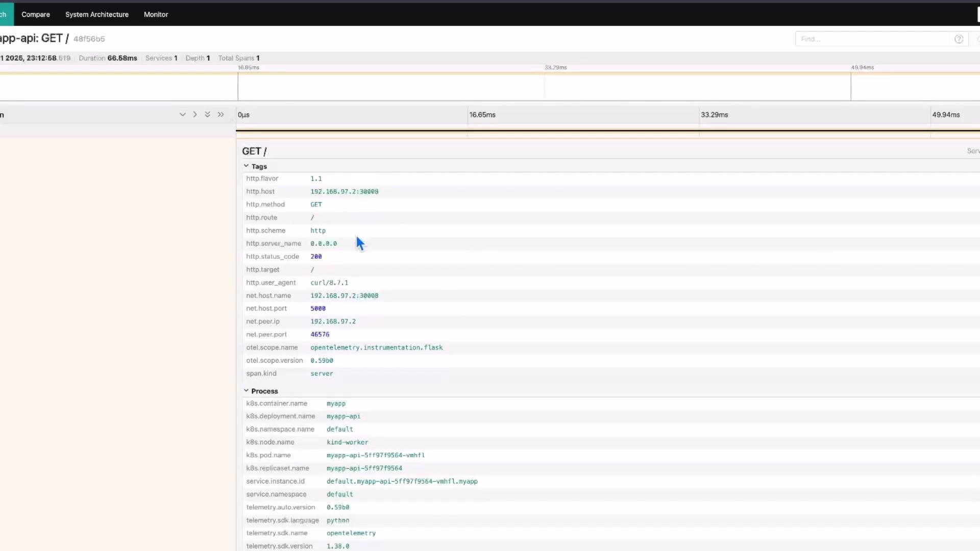
Task: Click span.kind value server
Action: pos(322,373)
